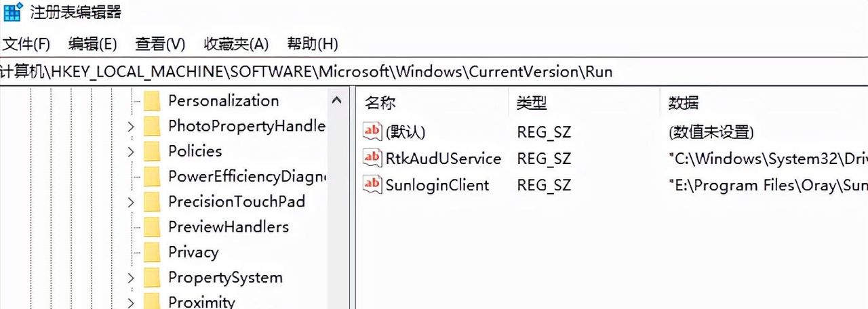Image resolution: width=868 pixels, height=309 pixels.
Task: Click the Registry Editor app icon in title bar
Action: (x=13, y=12)
